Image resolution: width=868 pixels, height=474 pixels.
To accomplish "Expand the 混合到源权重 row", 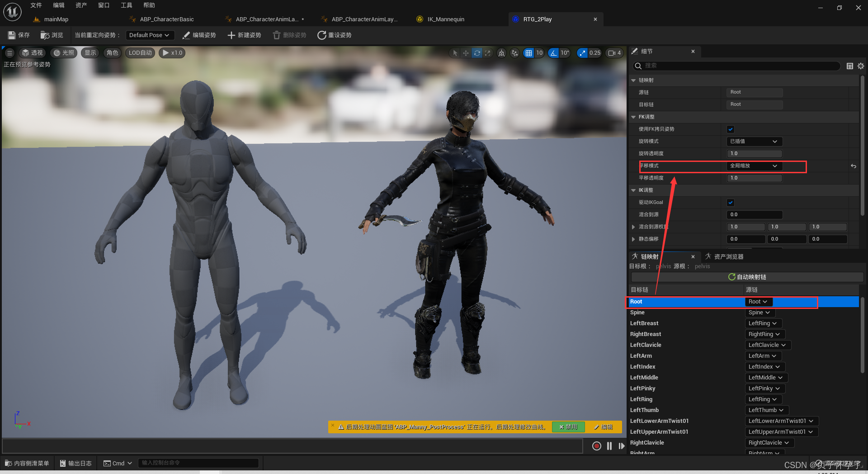I will (x=633, y=227).
